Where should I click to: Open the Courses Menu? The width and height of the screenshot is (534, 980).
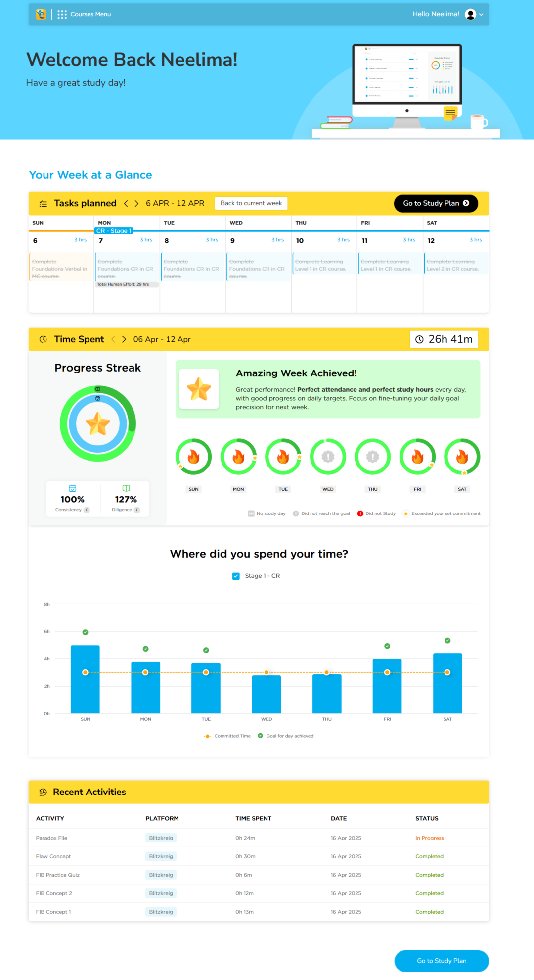[x=90, y=14]
